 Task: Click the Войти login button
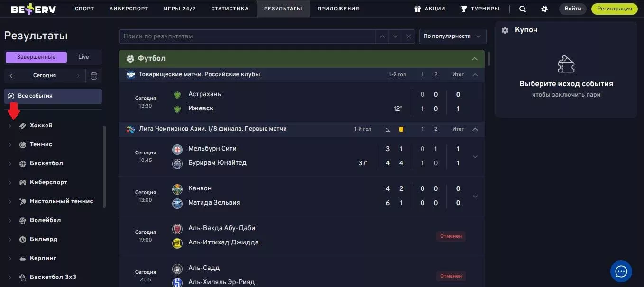coord(573,9)
